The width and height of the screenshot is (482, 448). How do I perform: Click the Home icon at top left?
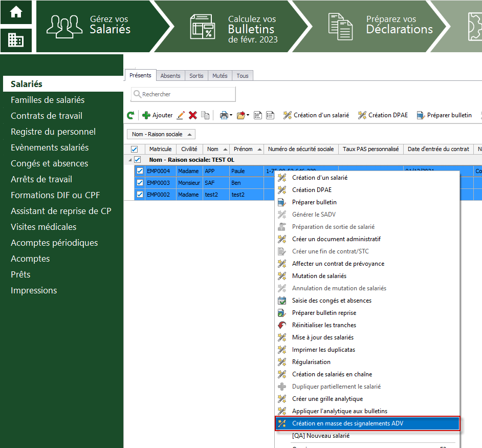pyautogui.click(x=16, y=12)
